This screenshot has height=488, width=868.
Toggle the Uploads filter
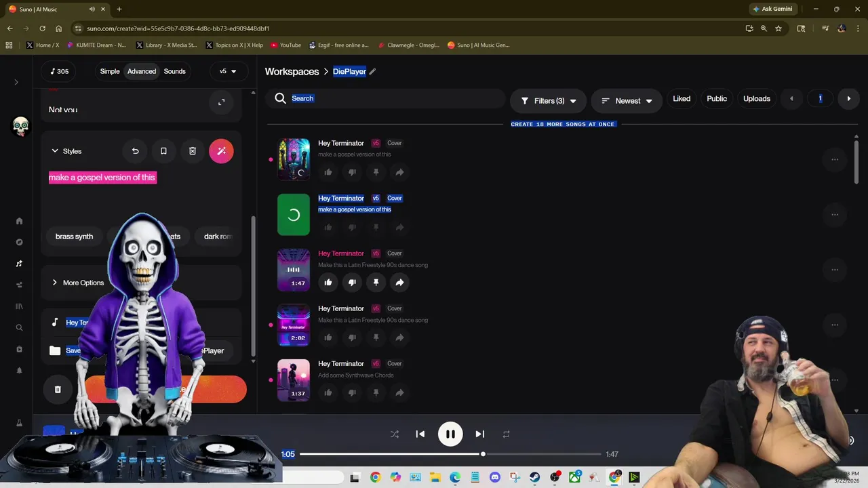point(757,99)
